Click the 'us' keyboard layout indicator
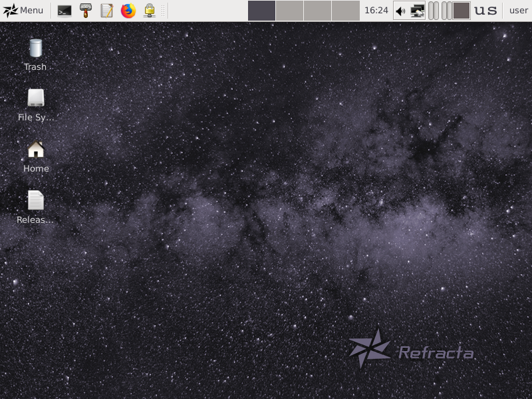532x399 pixels. coord(485,11)
